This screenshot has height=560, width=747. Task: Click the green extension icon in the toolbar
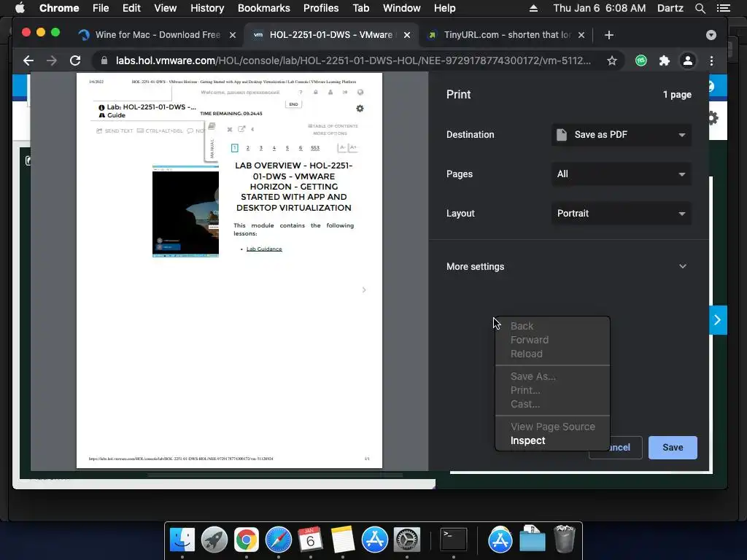click(641, 61)
